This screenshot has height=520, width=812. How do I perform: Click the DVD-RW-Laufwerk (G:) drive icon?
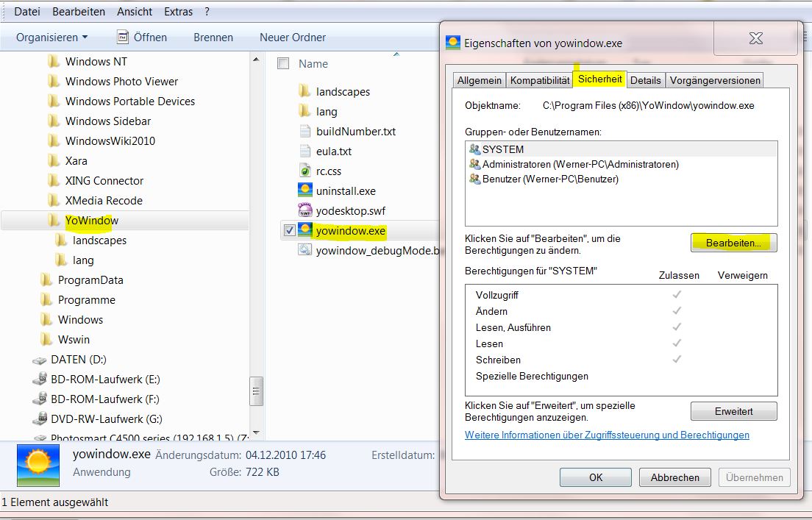[x=40, y=419]
